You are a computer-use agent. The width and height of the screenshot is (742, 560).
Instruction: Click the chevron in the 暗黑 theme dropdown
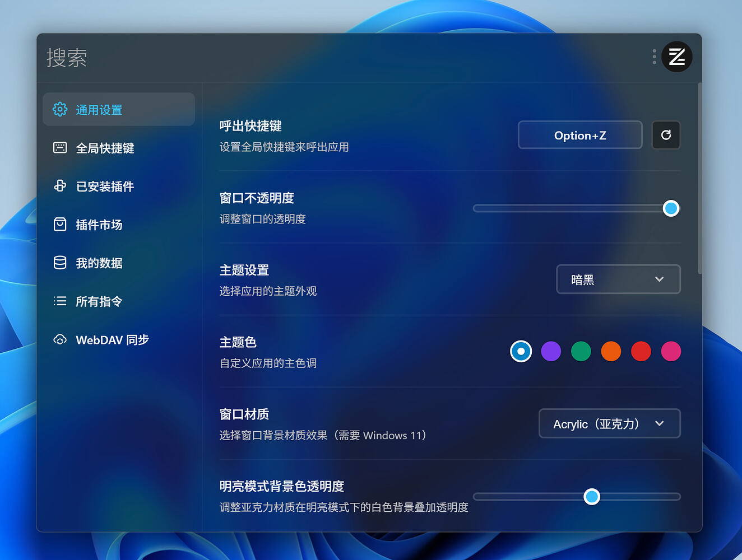pos(659,279)
